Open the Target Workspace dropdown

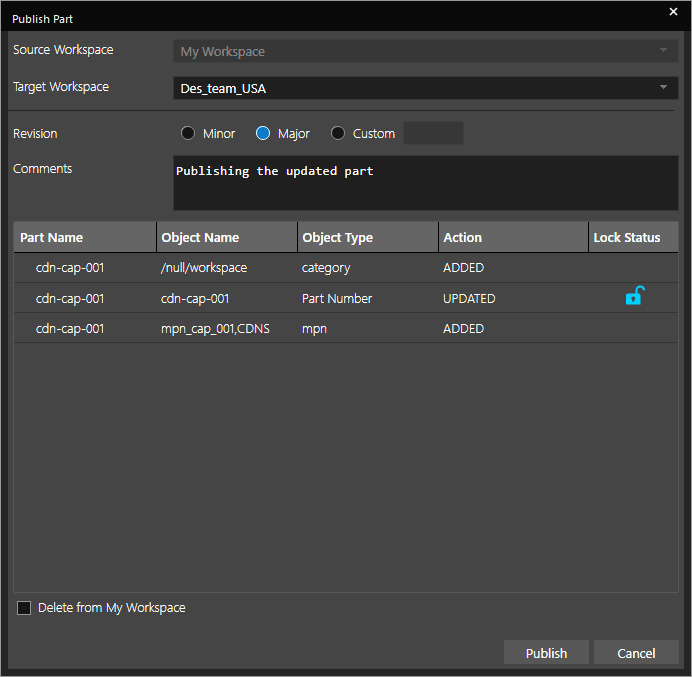[425, 88]
